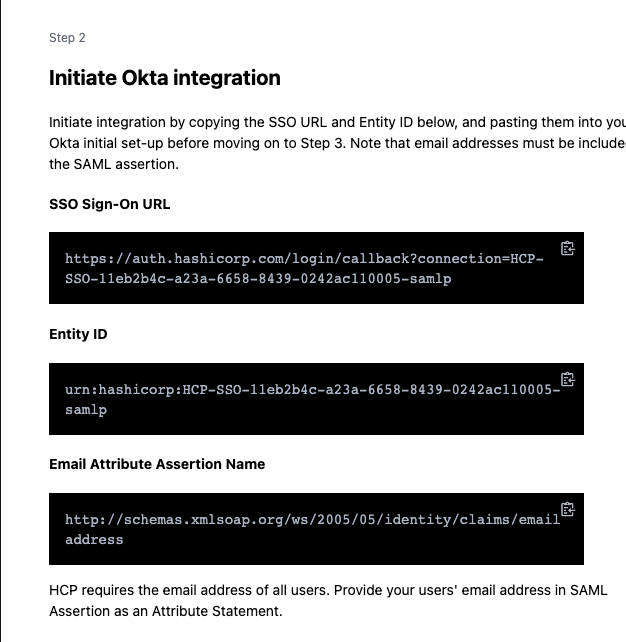626x642 pixels.
Task: Copy the Entity ID value to clipboard
Action: pyautogui.click(x=567, y=379)
